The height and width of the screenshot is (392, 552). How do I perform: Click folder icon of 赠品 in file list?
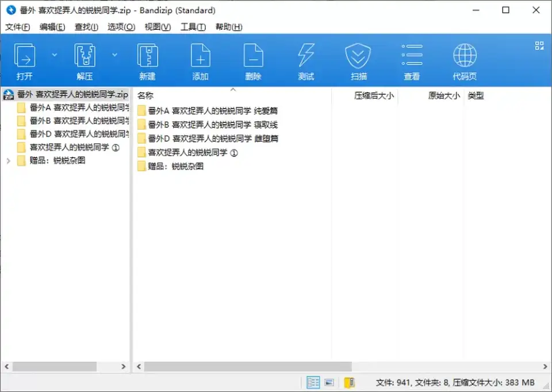click(x=141, y=166)
